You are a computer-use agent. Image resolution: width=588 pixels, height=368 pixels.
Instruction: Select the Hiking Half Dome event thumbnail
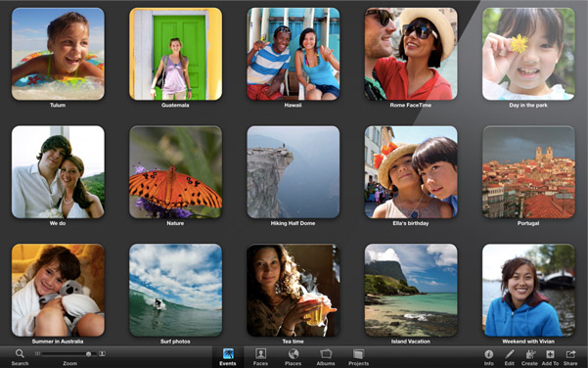(294, 172)
